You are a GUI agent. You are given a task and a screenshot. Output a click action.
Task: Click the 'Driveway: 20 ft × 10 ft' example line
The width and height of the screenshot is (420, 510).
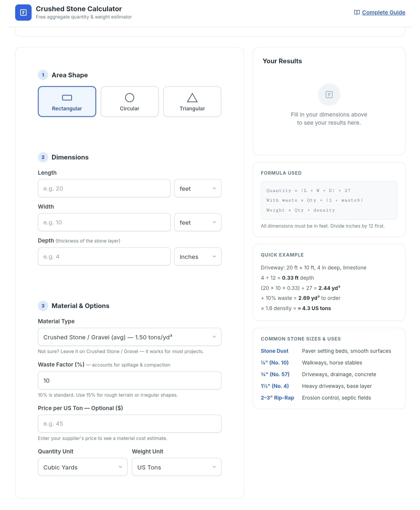pyautogui.click(x=314, y=268)
